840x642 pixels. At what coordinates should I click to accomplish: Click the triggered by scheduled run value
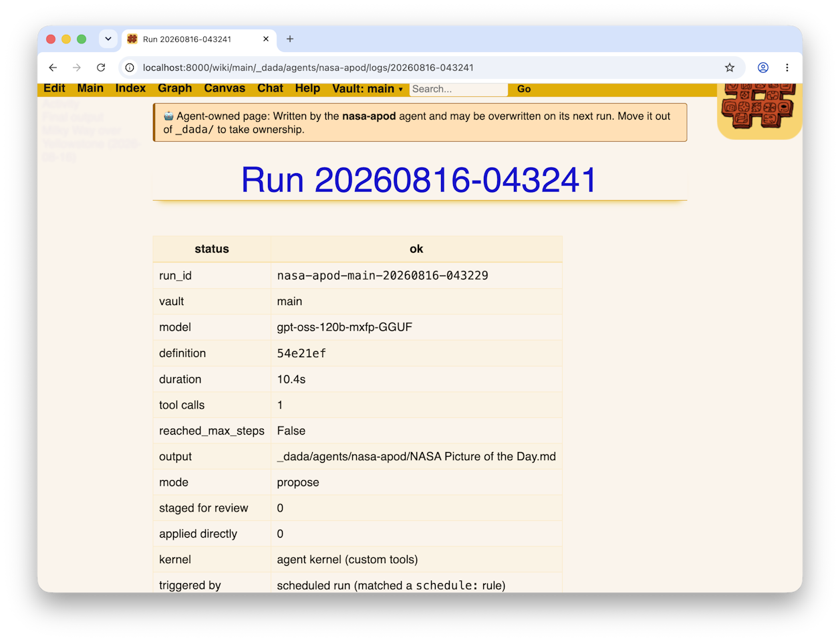click(x=391, y=585)
